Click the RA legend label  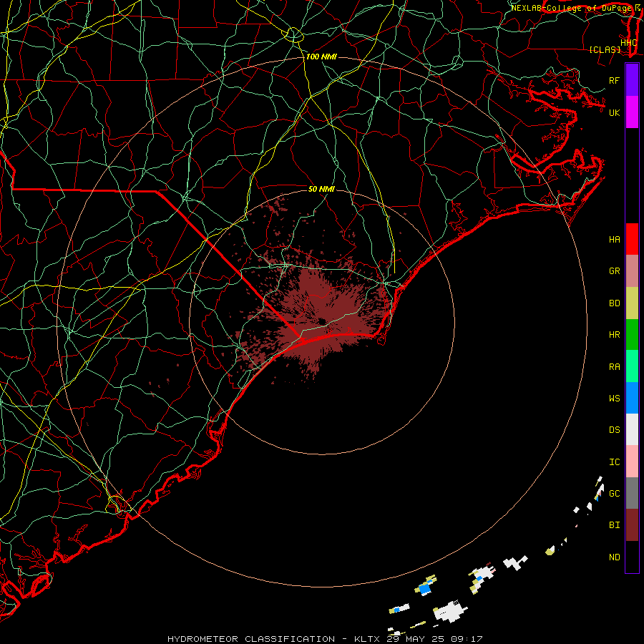click(614, 367)
